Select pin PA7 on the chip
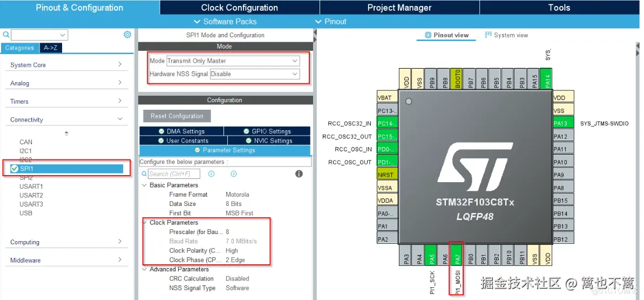 pos(457,254)
